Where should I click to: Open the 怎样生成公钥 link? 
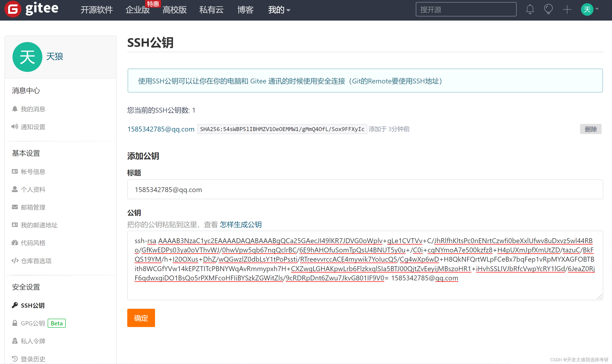(241, 224)
